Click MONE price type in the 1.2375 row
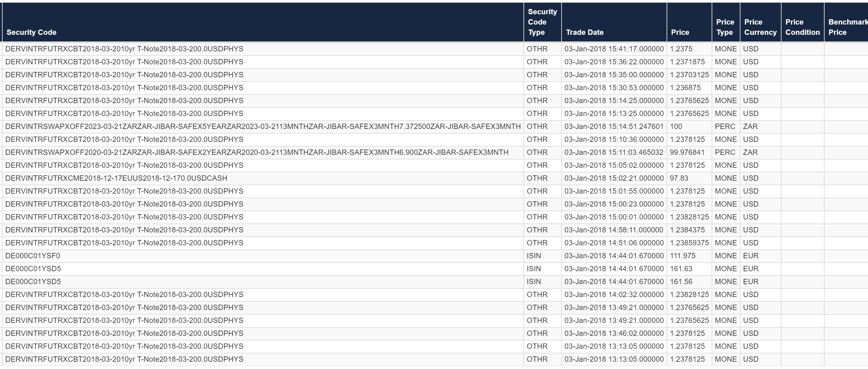Screen dimensions: 868x369 tap(726, 49)
